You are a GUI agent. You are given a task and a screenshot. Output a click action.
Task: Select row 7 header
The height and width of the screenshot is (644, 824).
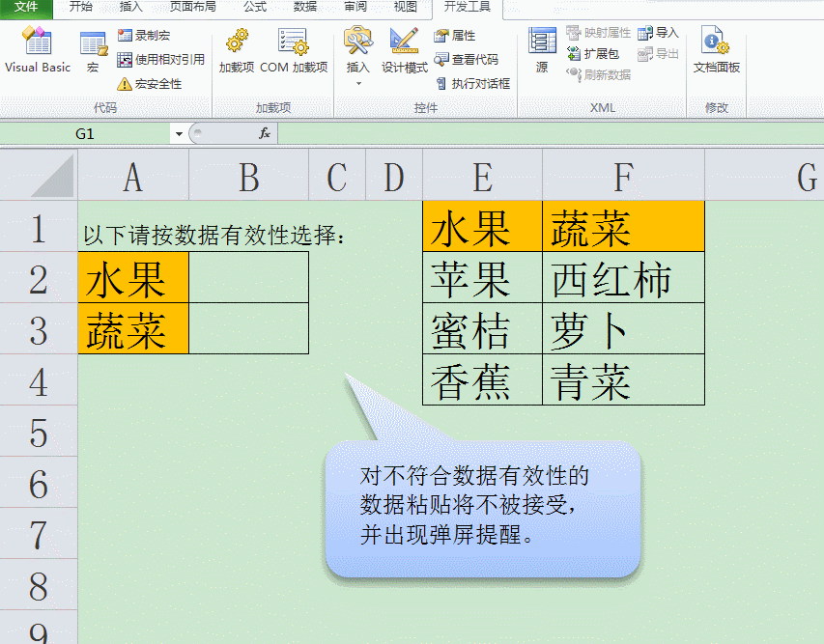39,533
